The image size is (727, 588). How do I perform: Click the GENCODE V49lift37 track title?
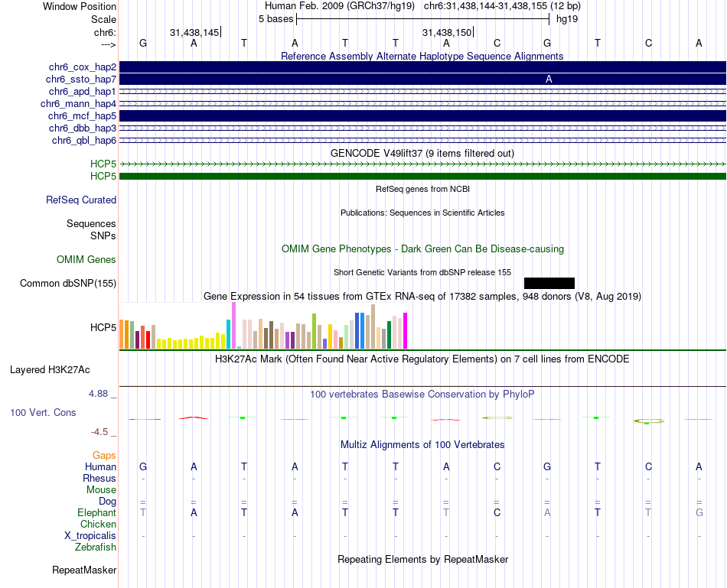tap(422, 154)
